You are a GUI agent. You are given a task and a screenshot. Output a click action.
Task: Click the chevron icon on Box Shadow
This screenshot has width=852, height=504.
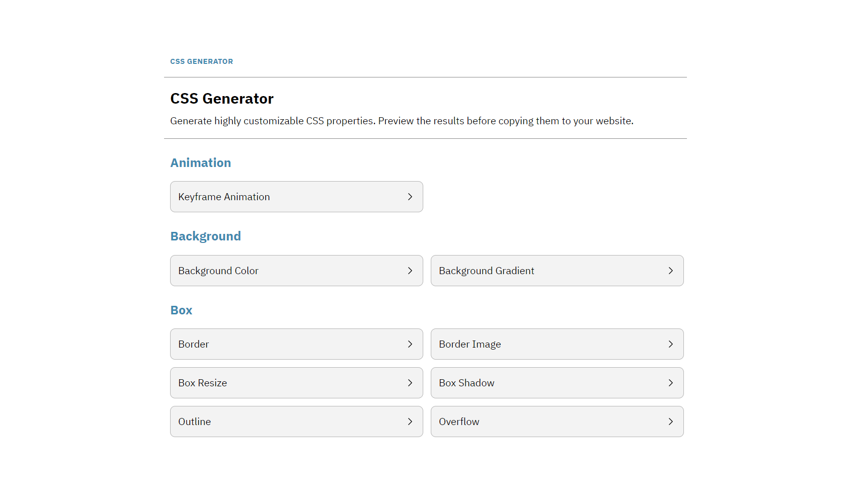[671, 383]
